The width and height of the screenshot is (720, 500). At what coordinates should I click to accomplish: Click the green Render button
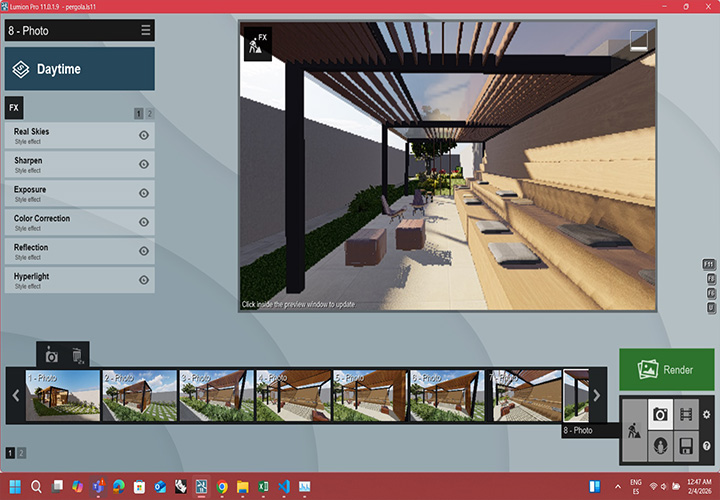click(667, 370)
